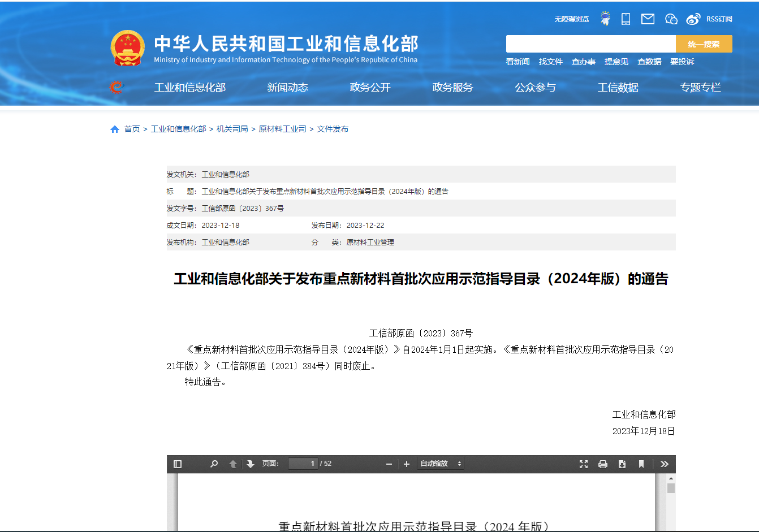
Task: Click the 发布日期 value 2023-12-22
Action: pyautogui.click(x=365, y=226)
